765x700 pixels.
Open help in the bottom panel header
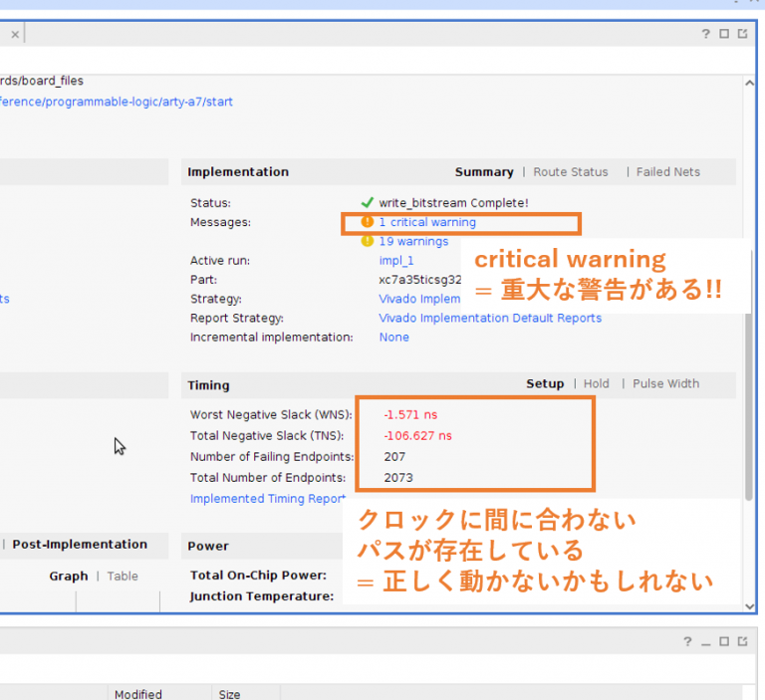689,642
